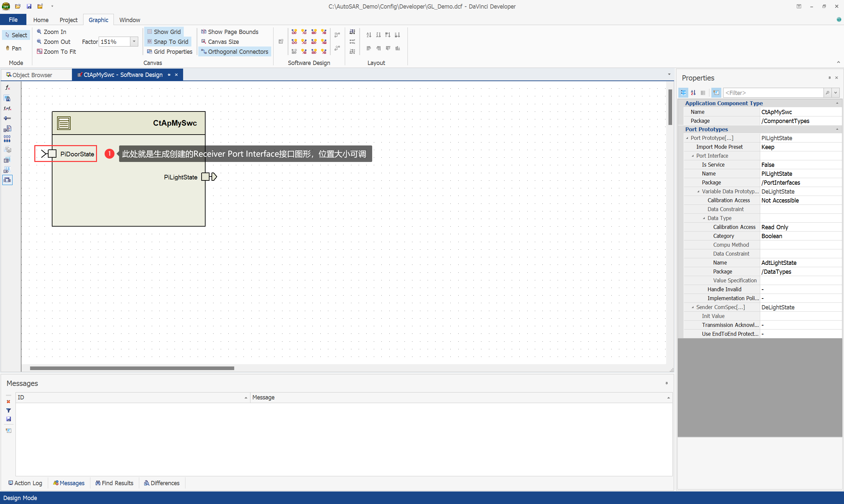Collapse the Port Prototype[...] tree node
Image resolution: width=844 pixels, height=504 pixels.
(687, 138)
